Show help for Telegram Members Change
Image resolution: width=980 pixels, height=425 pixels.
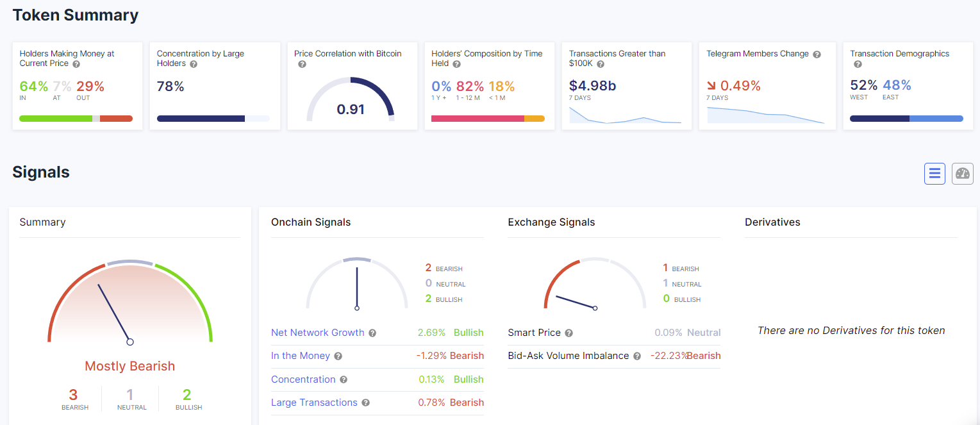coord(817,54)
